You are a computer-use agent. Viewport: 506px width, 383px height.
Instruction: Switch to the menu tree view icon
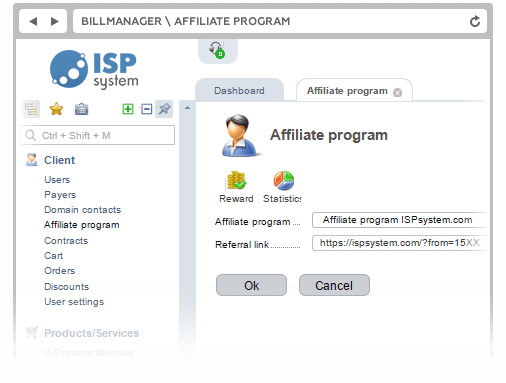click(31, 109)
